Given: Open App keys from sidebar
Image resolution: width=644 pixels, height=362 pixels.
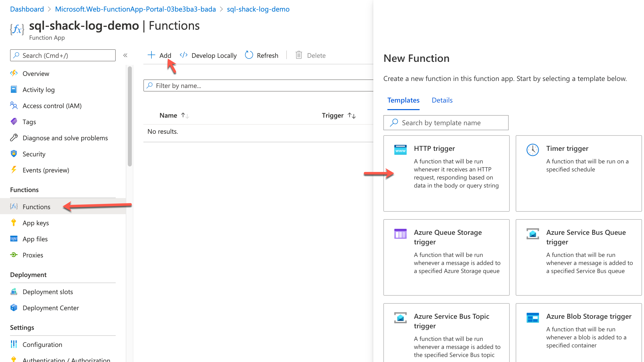Looking at the screenshot, I should 36,223.
